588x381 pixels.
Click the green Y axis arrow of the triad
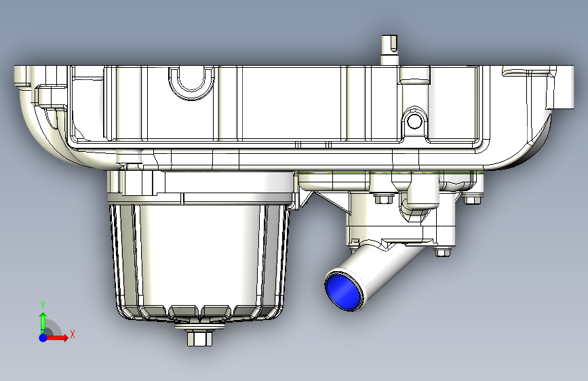coord(43,323)
